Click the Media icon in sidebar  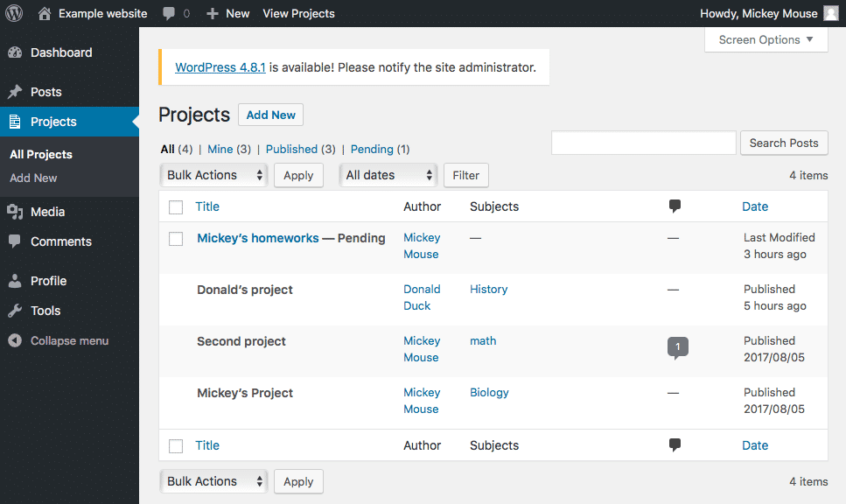(15, 212)
